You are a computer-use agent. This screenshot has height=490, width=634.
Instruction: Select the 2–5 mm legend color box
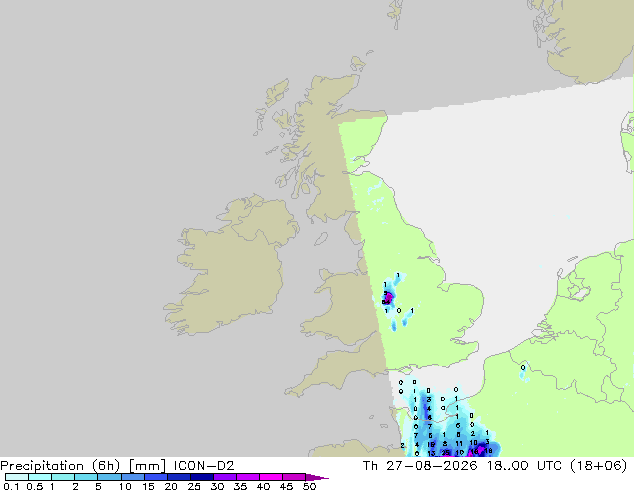point(86,477)
